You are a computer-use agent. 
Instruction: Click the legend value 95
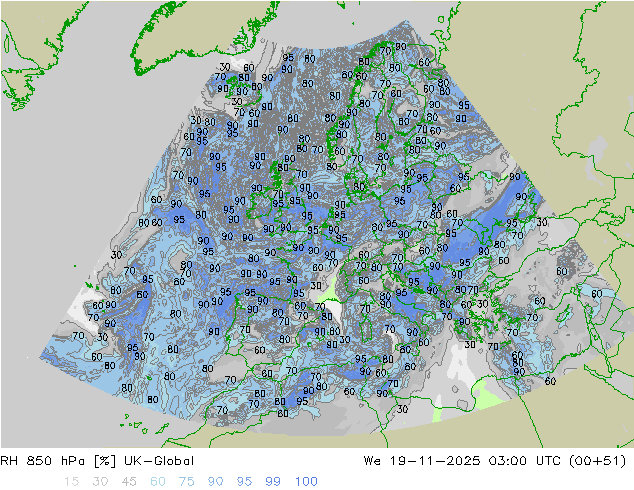point(244,481)
